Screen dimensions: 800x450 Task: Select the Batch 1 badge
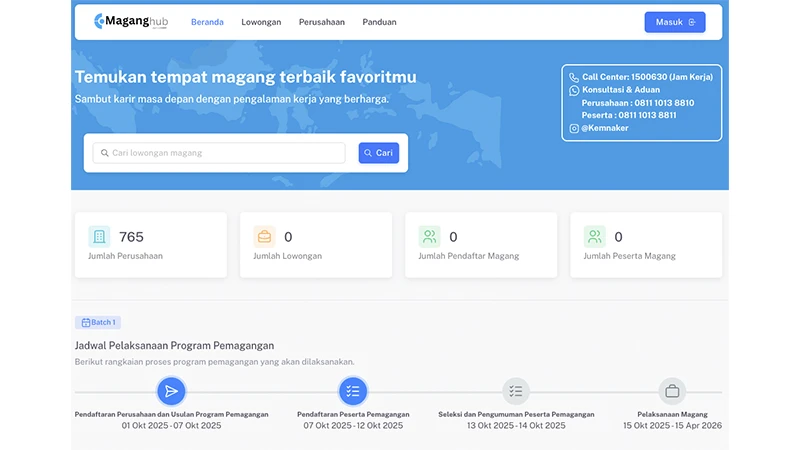98,322
